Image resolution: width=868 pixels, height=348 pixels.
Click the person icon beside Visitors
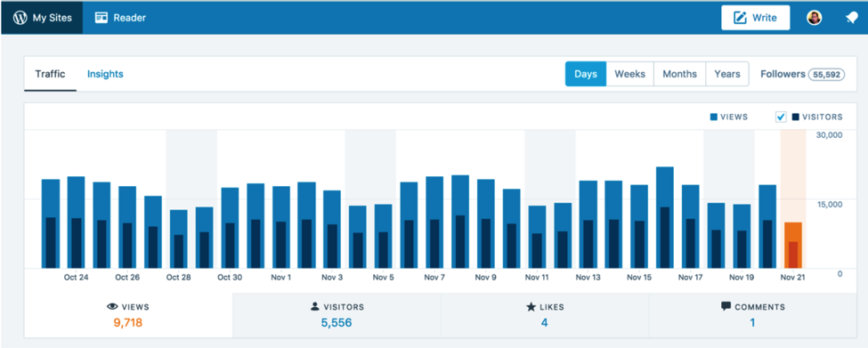(x=315, y=306)
